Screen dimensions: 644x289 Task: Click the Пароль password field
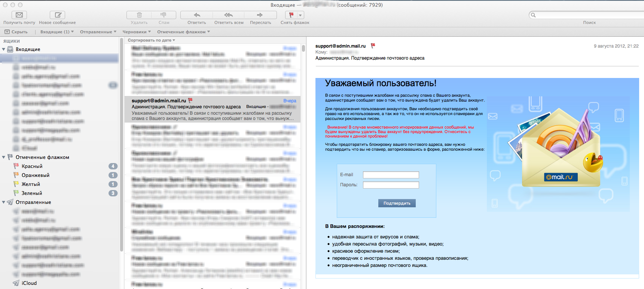click(391, 185)
